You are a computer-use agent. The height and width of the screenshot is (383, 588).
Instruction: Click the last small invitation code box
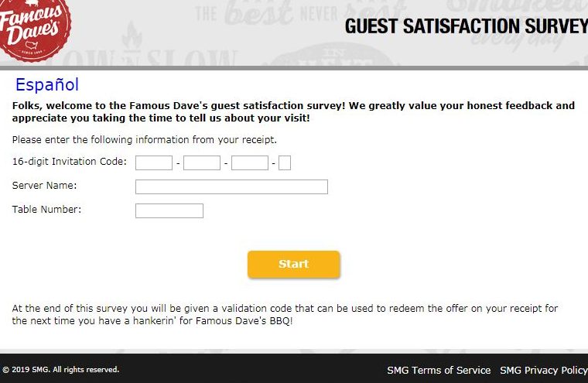pos(285,162)
